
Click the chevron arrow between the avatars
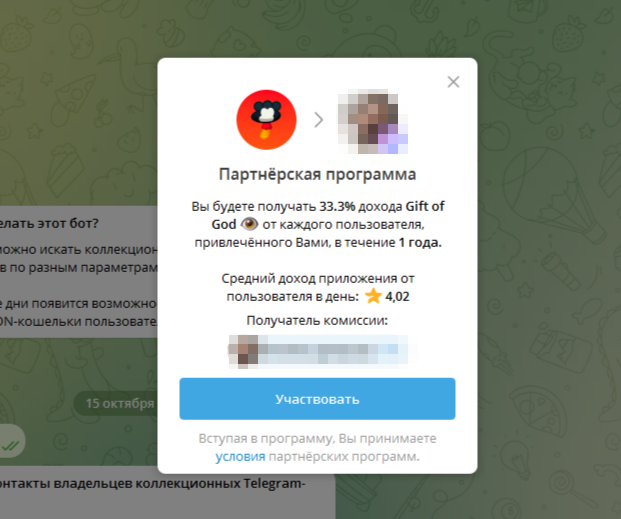(x=318, y=120)
